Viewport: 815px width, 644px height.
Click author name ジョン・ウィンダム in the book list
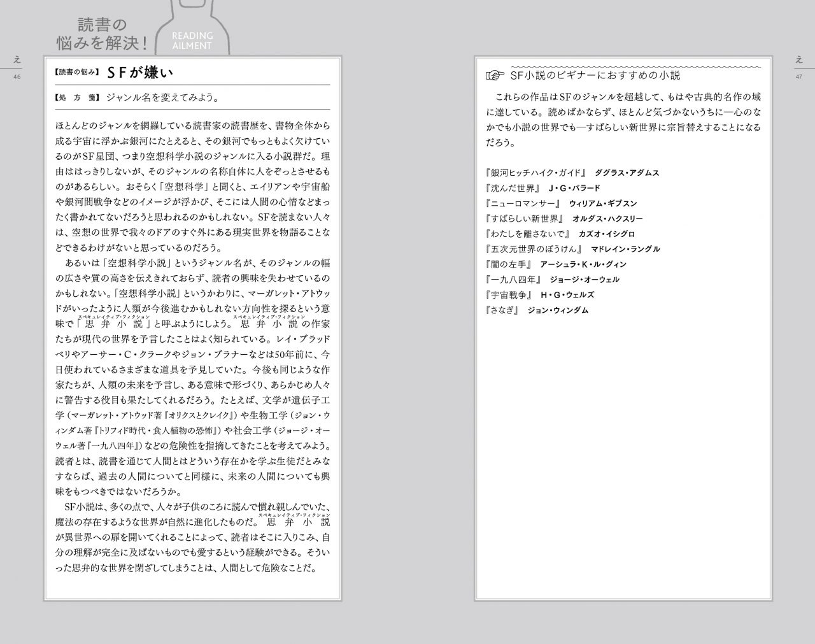point(558,310)
